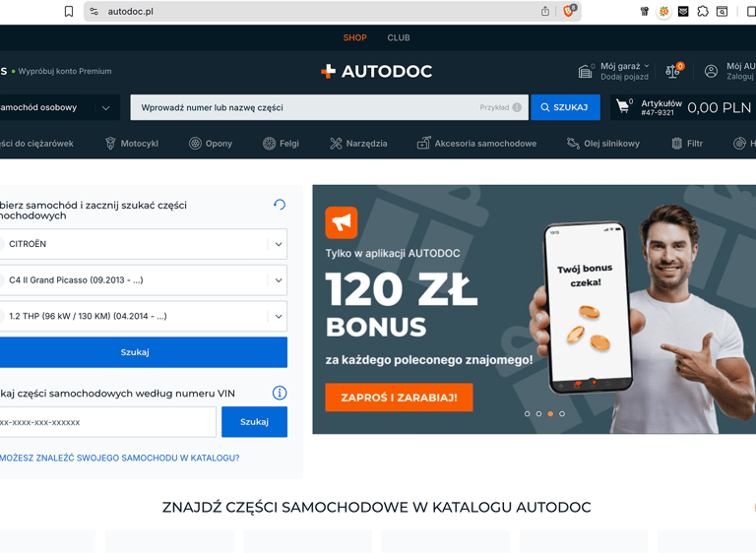This screenshot has width=756, height=553.
Task: Click the bookmark icon beside address bar
Action: coord(69,11)
